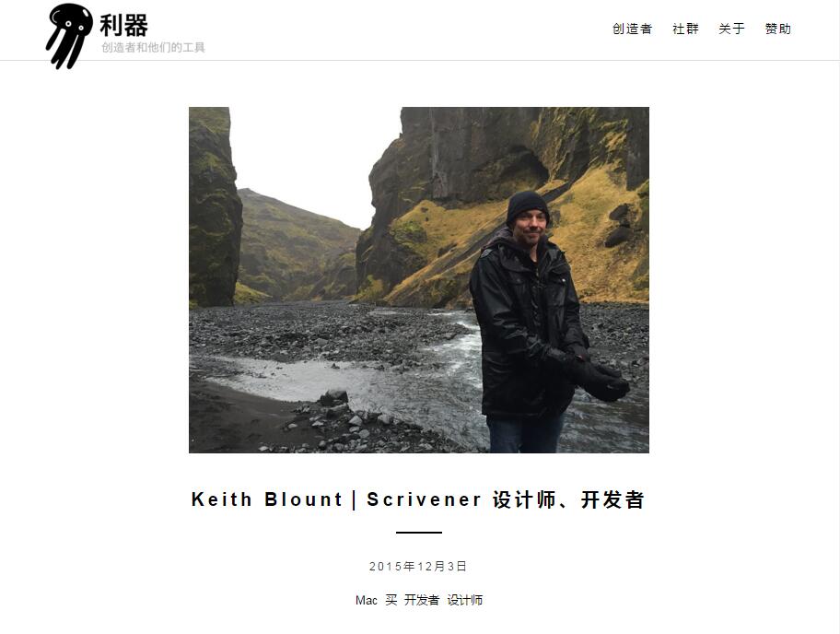Click the 设计师 tag below the date
The image size is (840, 634).
click(x=465, y=600)
